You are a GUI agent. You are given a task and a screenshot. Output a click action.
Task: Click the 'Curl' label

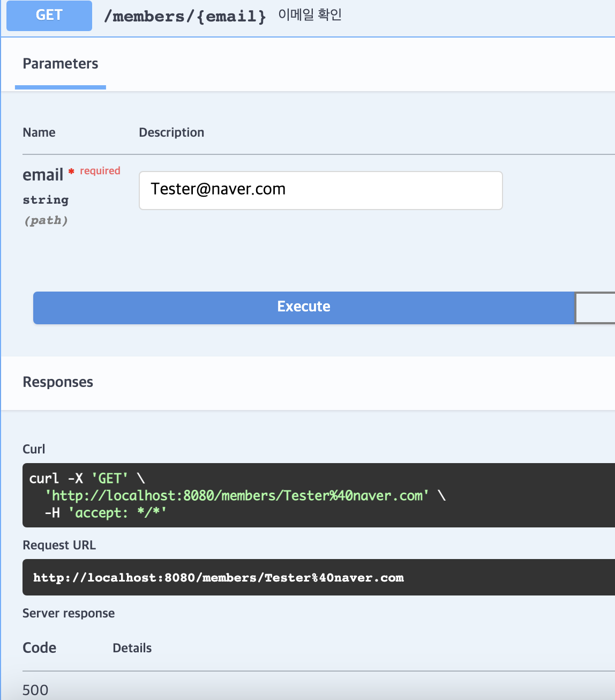tap(34, 449)
